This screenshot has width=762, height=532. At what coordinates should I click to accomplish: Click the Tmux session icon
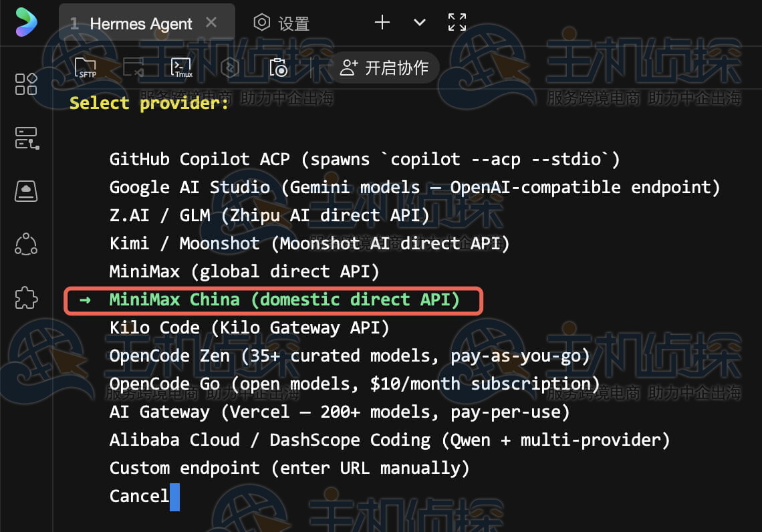pos(181,68)
